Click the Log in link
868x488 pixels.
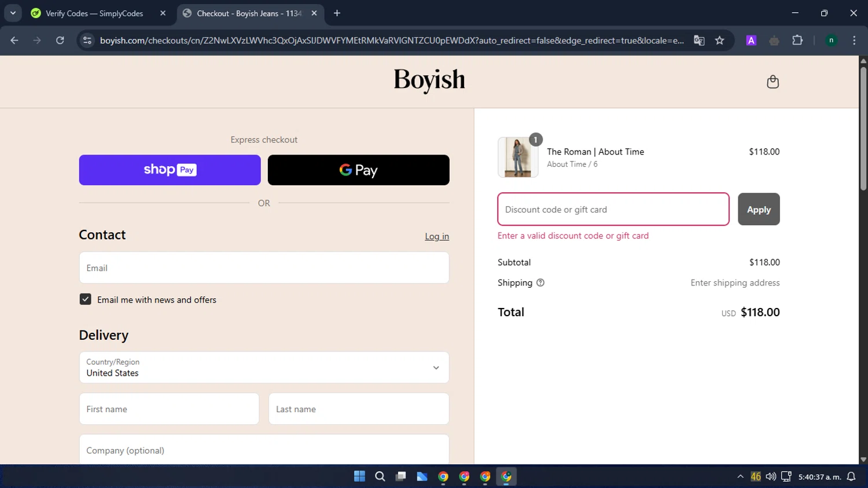[x=437, y=236]
